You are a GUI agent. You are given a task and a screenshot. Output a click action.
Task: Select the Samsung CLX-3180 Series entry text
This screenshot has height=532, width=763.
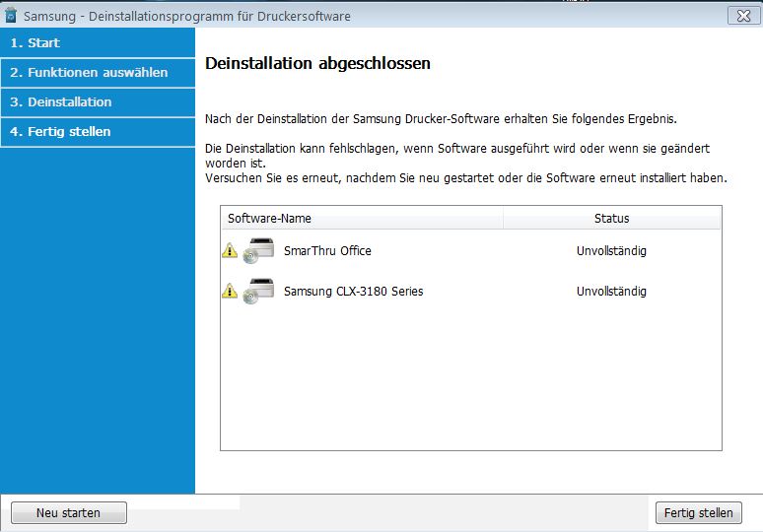tap(353, 292)
